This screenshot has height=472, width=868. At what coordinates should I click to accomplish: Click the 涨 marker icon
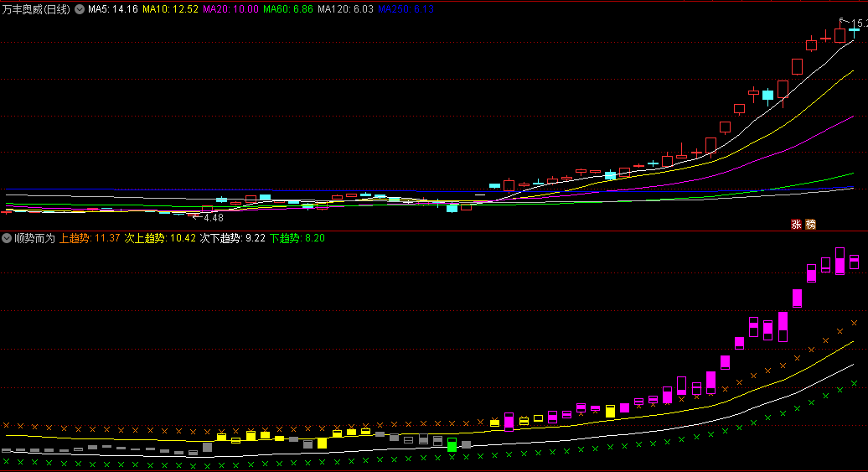tap(796, 225)
